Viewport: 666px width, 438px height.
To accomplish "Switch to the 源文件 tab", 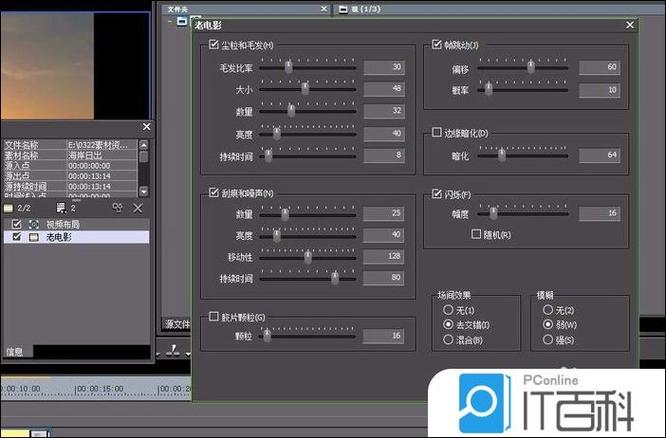I will coord(177,324).
